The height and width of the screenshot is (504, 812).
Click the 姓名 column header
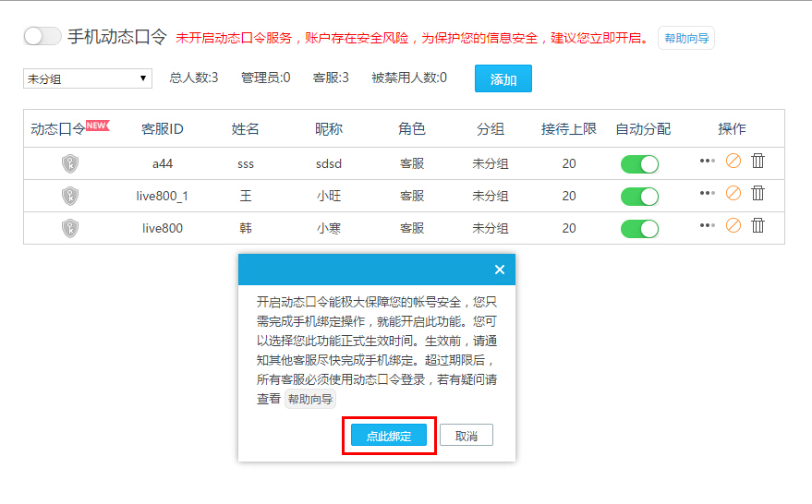coord(245,129)
